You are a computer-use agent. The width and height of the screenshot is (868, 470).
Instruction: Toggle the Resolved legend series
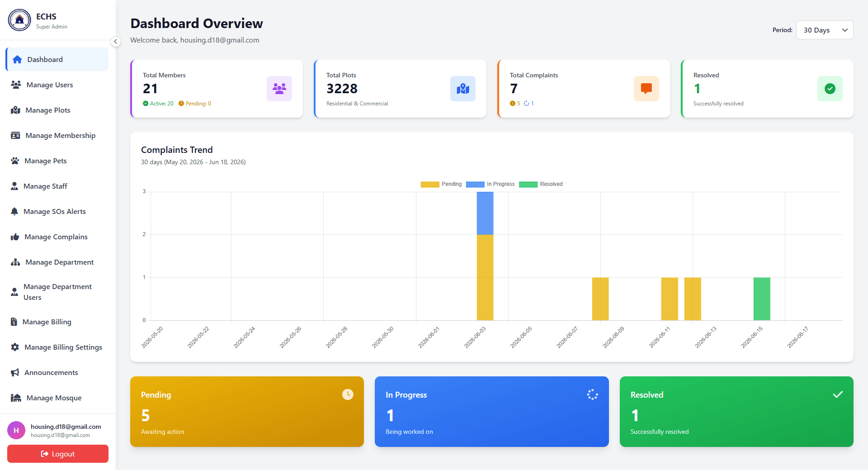(x=541, y=184)
